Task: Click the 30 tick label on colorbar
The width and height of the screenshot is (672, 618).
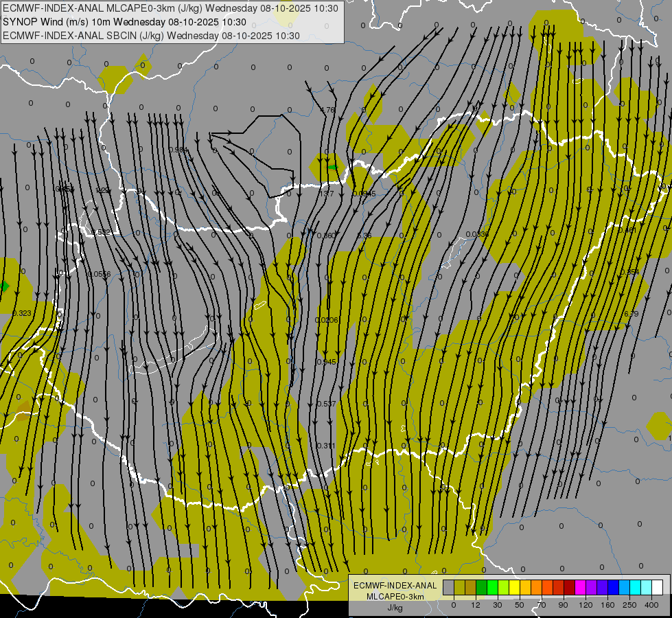Action: coord(497,605)
